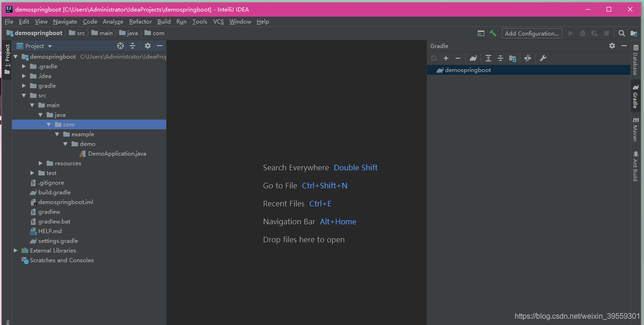Open Project Structure icon in main toolbar

pyautogui.click(x=634, y=33)
